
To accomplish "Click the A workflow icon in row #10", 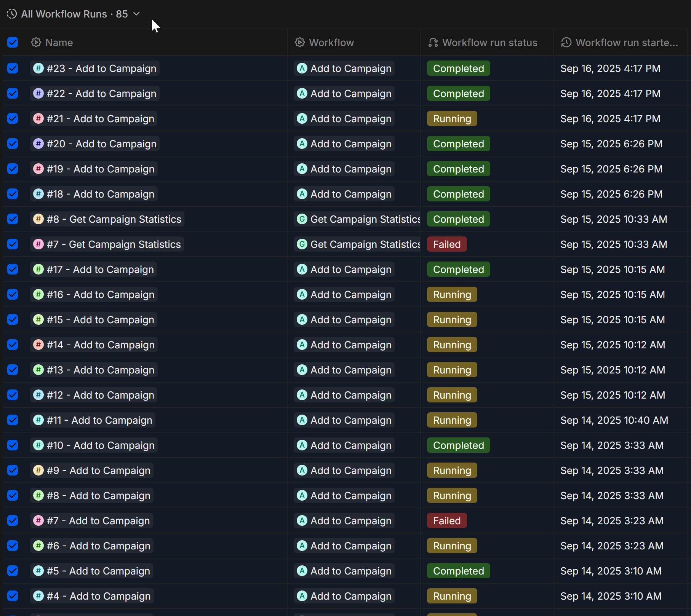I will point(302,445).
